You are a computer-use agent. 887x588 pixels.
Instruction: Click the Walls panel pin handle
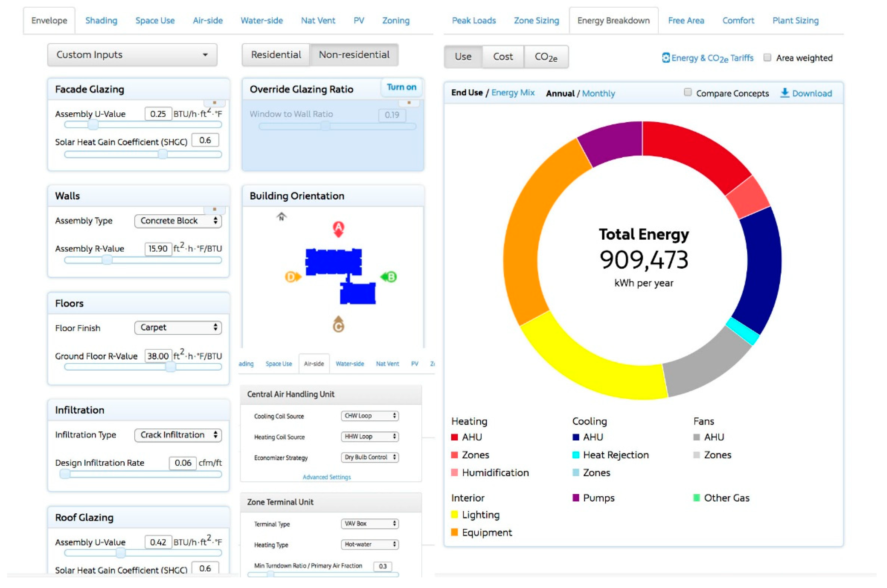(x=214, y=209)
